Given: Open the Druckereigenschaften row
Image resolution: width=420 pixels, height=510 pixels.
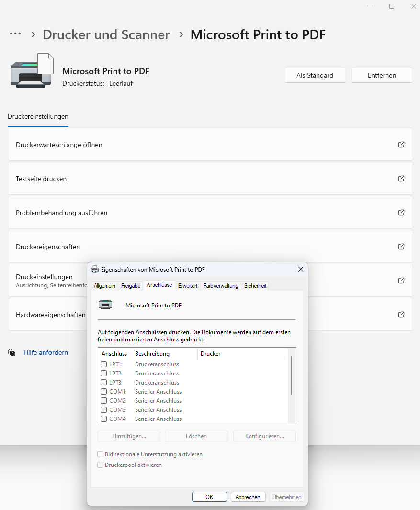Looking at the screenshot, I should tap(211, 247).
